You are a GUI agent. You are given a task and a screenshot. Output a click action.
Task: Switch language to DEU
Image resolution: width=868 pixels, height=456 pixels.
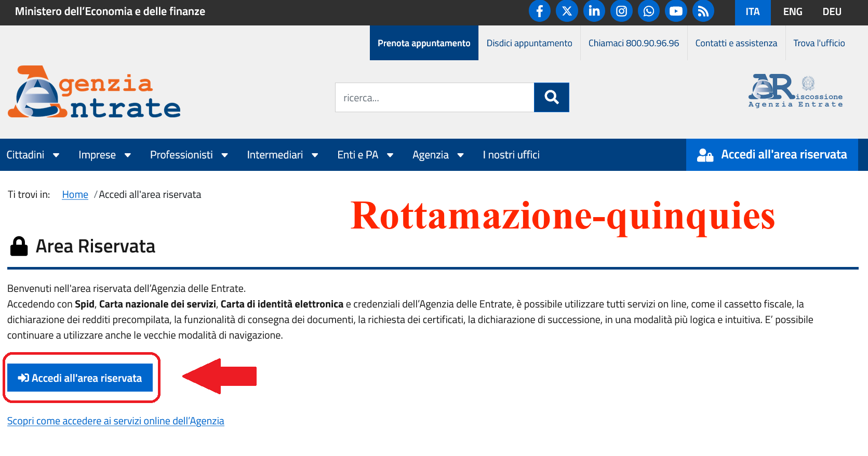832,12
